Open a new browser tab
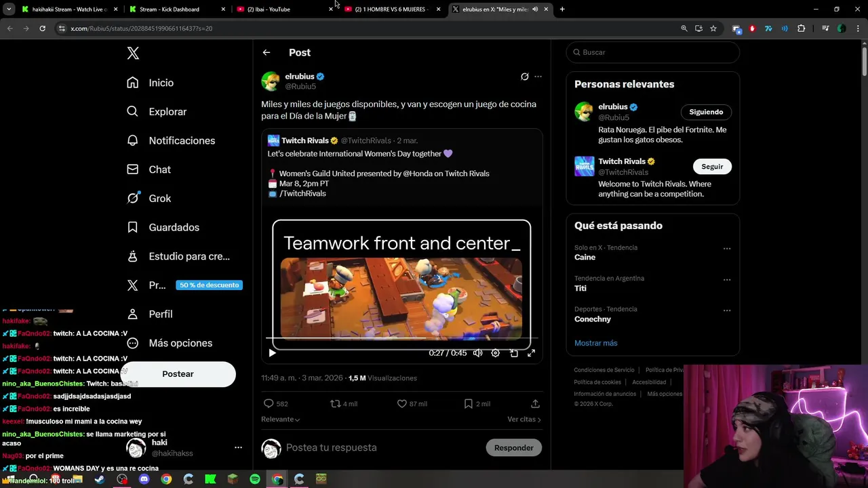The width and height of the screenshot is (868, 488). (x=562, y=9)
